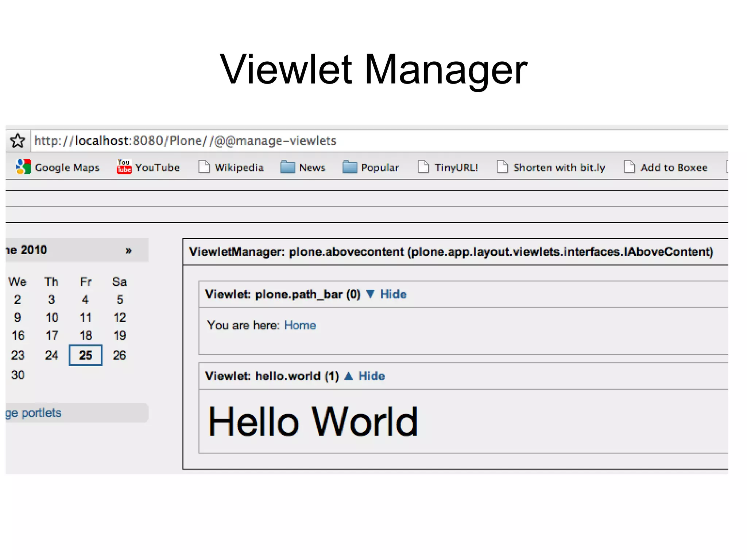Click the 2010 calendar month title
The width and height of the screenshot is (747, 560).
coord(26,250)
